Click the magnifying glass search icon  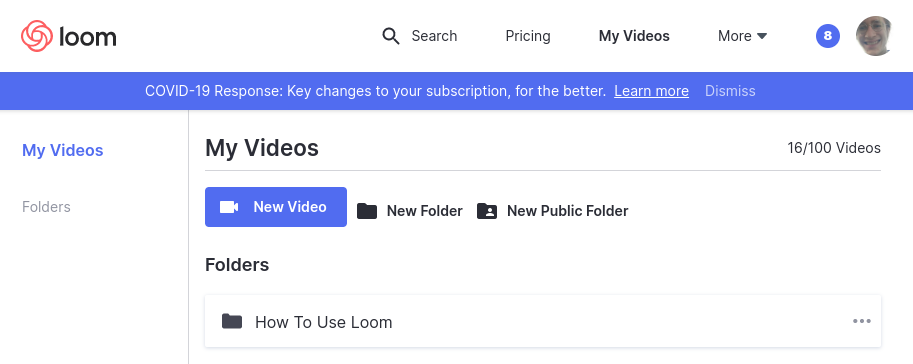pos(391,36)
